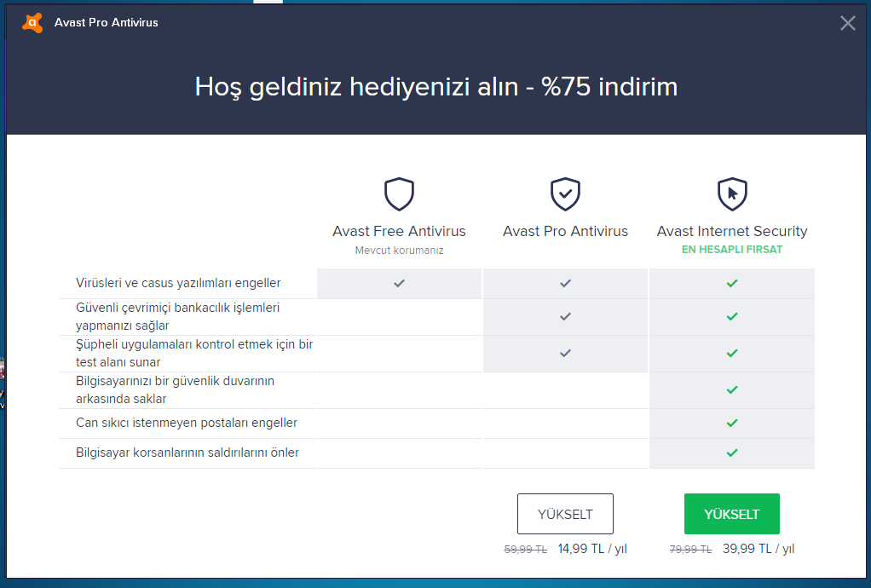Click the Avast Pro Antivirus checkmark shield icon
This screenshot has width=871, height=588.
[x=565, y=194]
